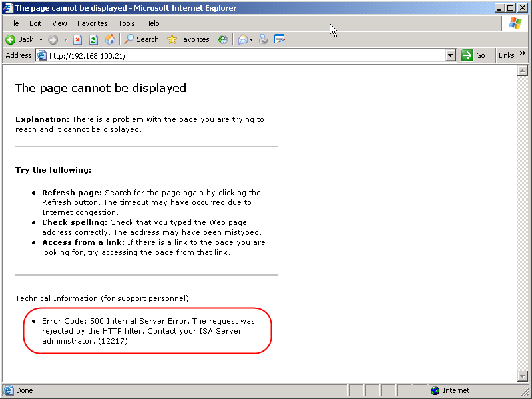Click the Stop loading icon
Screen dimensions: 532x399
(78, 40)
